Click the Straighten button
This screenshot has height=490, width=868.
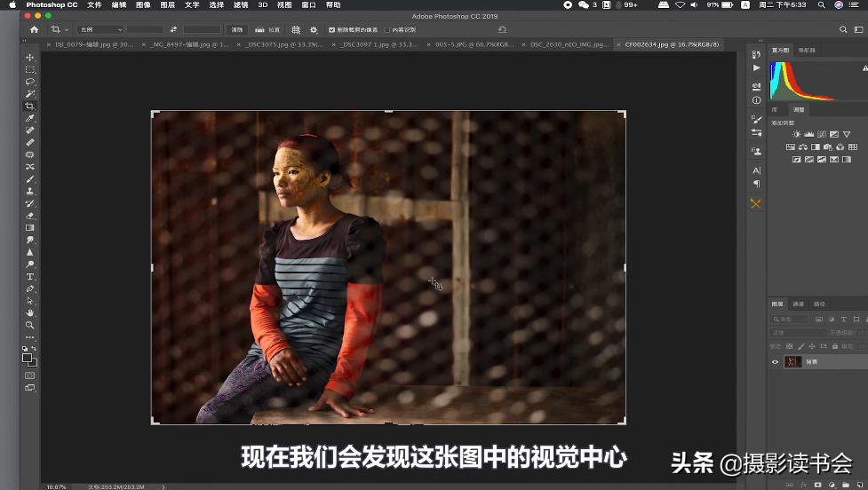click(267, 30)
